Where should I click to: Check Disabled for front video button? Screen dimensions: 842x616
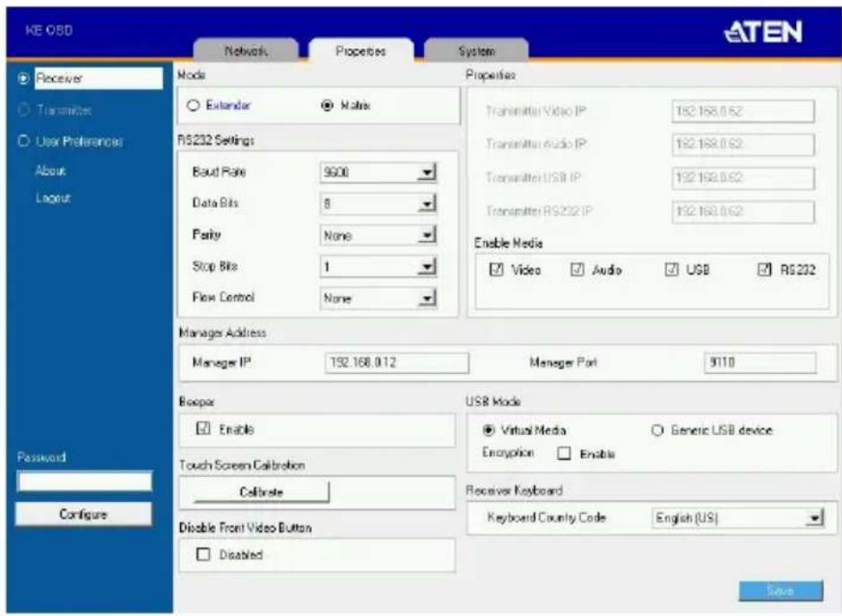204,554
